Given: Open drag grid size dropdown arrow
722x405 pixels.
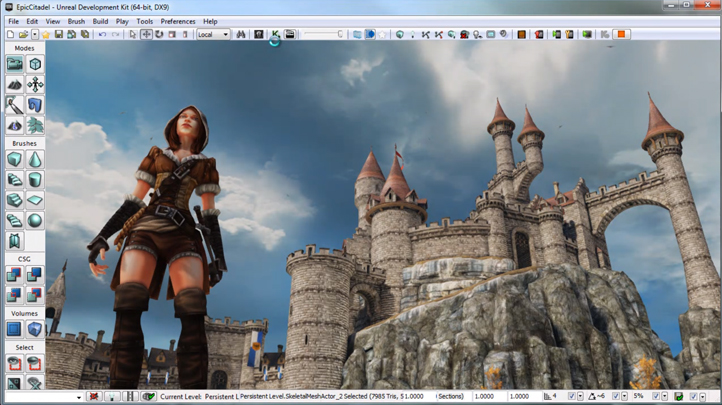Looking at the screenshot, I should [x=580, y=396].
